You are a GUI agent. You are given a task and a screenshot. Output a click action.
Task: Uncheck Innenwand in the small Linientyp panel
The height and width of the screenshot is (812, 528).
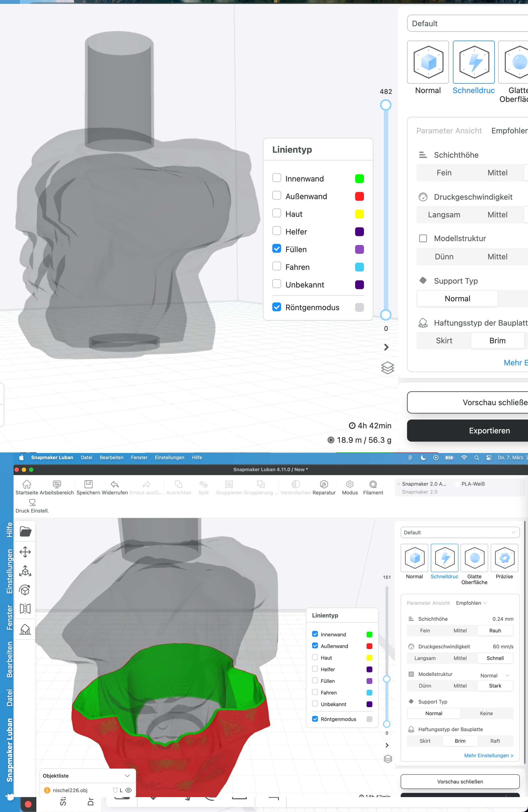[315, 634]
